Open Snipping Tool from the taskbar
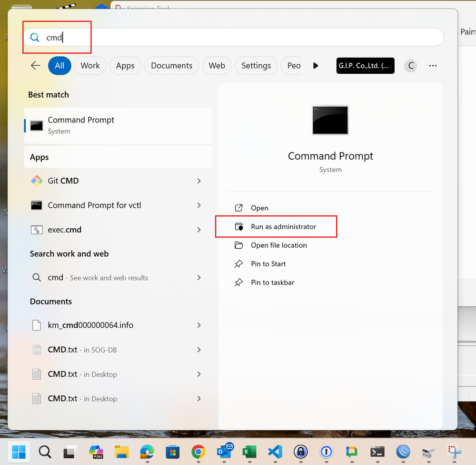The height and width of the screenshot is (465, 476). click(455, 452)
